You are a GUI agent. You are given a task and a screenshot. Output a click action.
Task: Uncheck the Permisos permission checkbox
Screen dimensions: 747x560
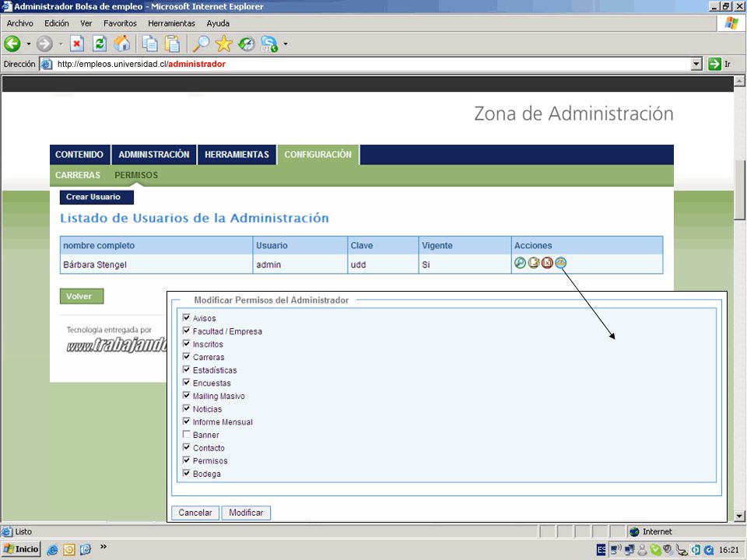[187, 460]
